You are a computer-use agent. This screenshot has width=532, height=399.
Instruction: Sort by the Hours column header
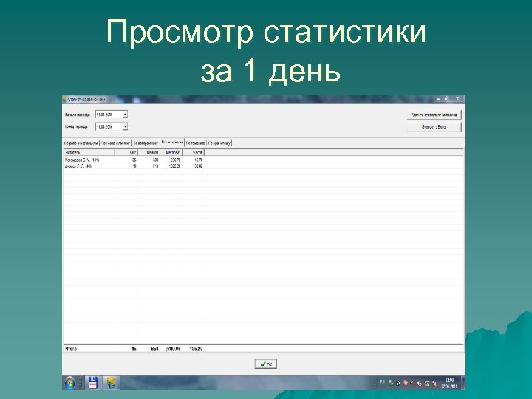193,152
